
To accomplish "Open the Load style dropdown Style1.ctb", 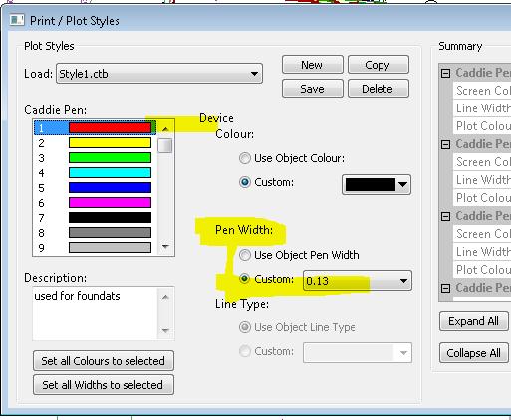I will (159, 74).
